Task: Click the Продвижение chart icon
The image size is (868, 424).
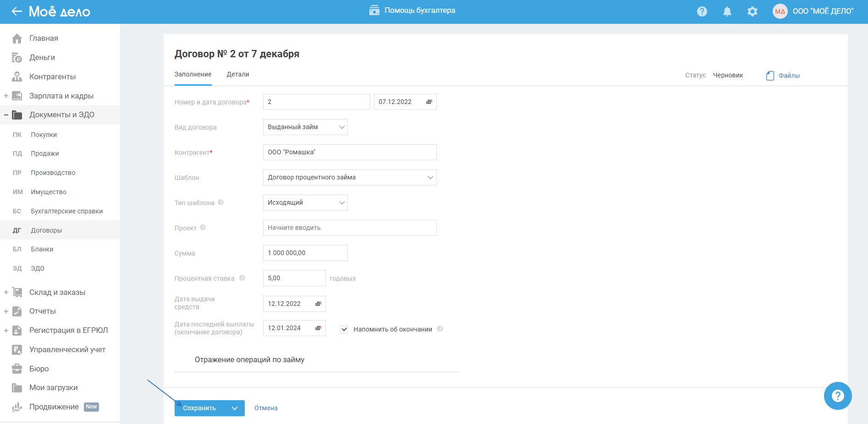Action: [x=17, y=407]
